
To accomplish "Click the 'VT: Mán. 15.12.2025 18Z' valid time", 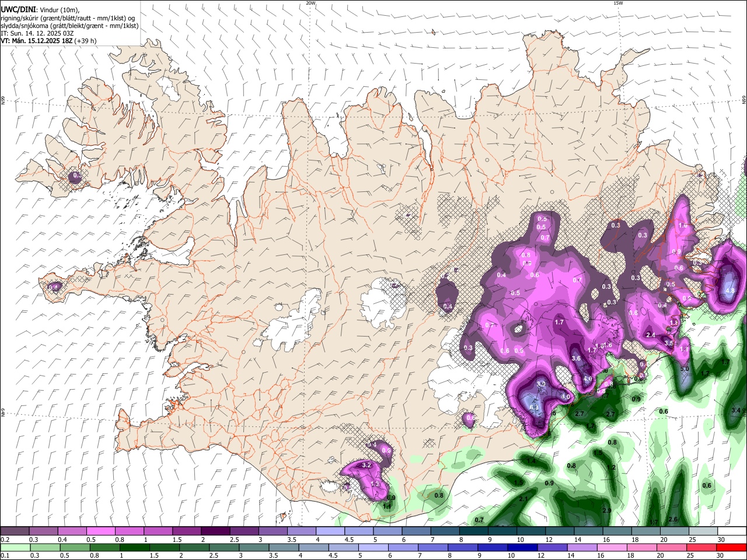I will point(37,41).
